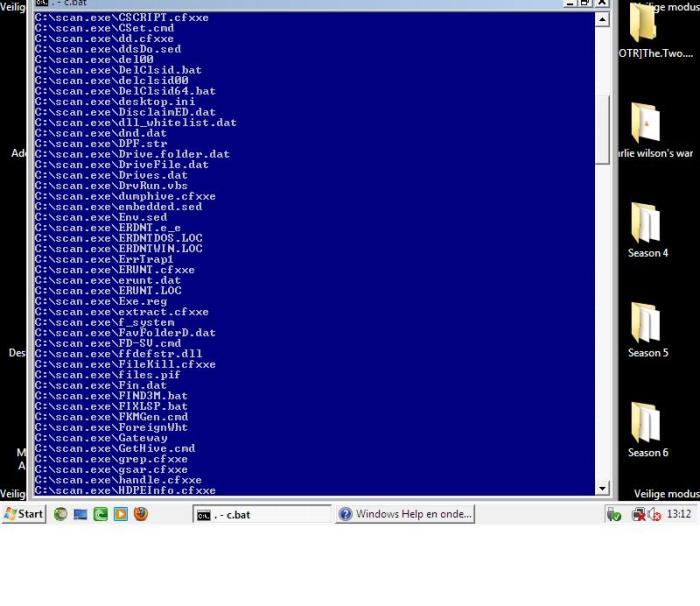The height and width of the screenshot is (606, 700).
Task: Click the line C:\scan.exe\ErrTrap1
Action: pos(104,259)
